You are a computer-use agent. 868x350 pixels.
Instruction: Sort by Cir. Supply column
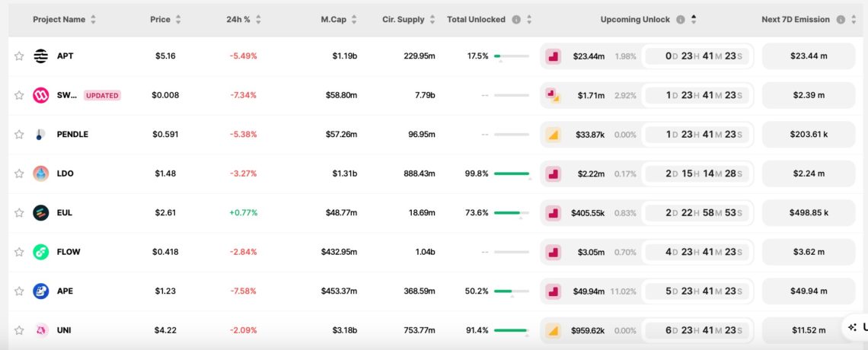[432, 19]
